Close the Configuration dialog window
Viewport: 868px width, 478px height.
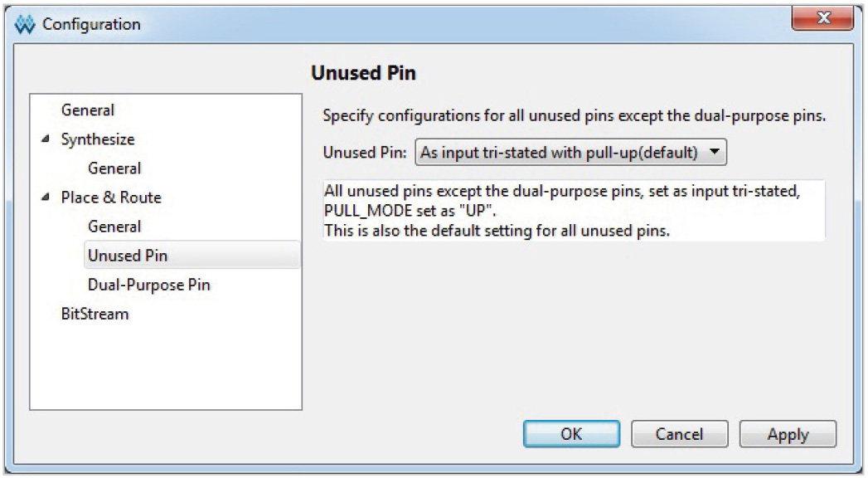[x=822, y=19]
